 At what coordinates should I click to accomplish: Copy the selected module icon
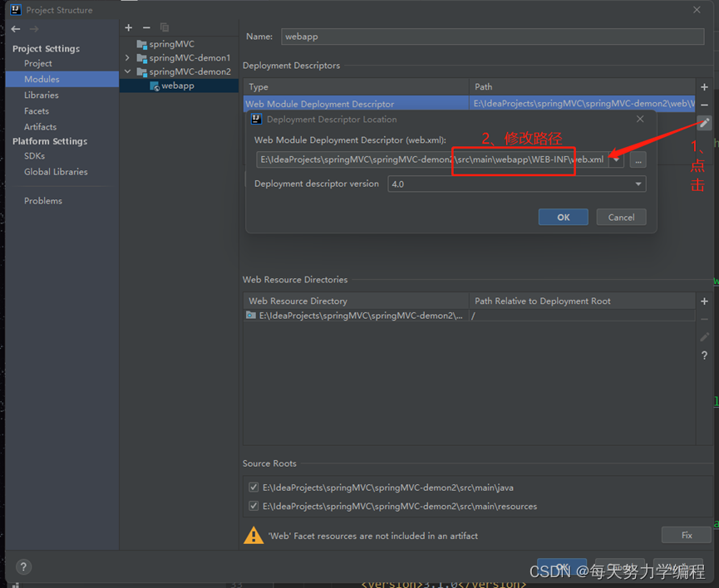pyautogui.click(x=164, y=28)
